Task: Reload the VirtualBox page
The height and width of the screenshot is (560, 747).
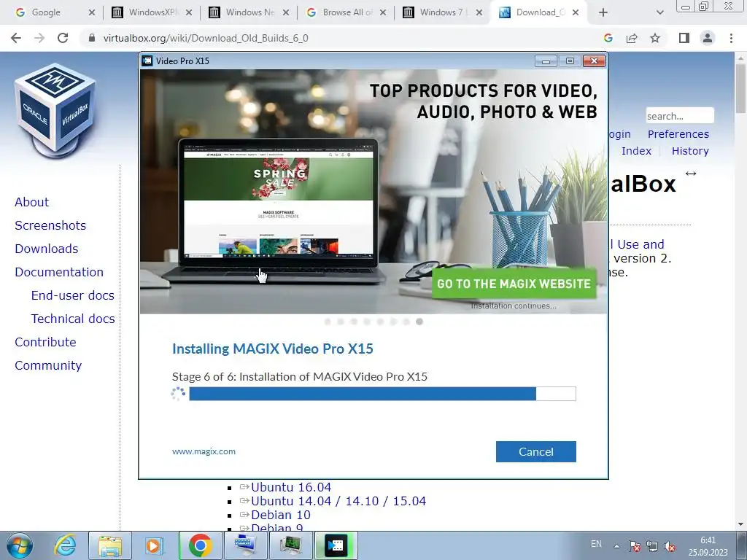Action: coord(63,38)
